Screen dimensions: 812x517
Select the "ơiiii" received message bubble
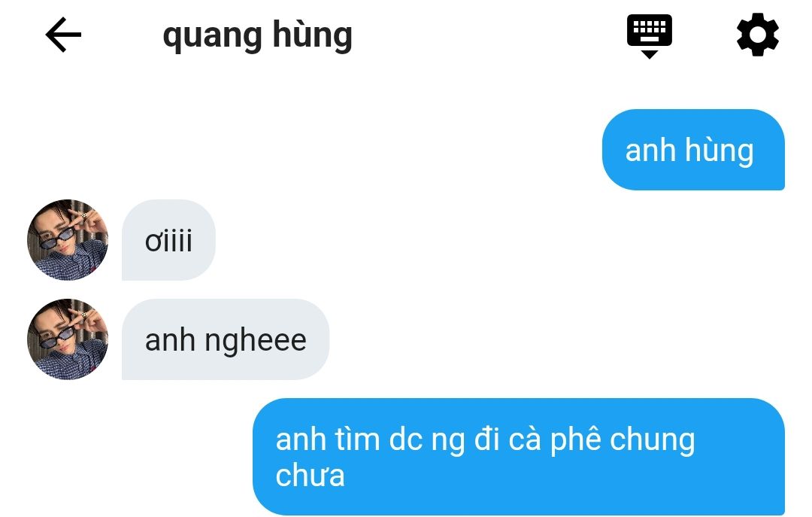(x=169, y=240)
